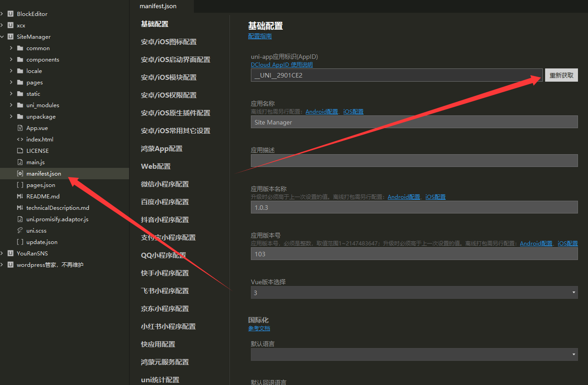Open update.json in the file tree
The image size is (588, 385).
42,242
